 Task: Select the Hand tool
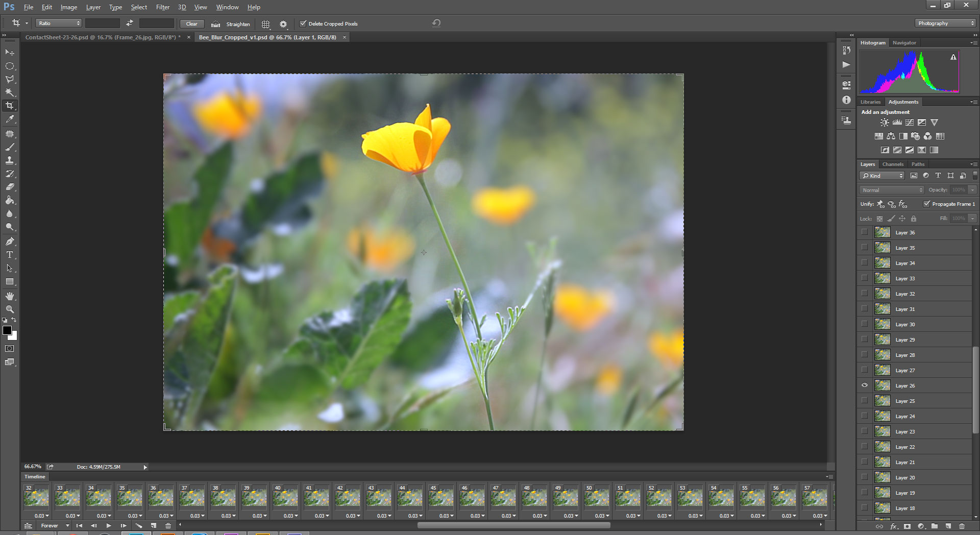coord(9,296)
